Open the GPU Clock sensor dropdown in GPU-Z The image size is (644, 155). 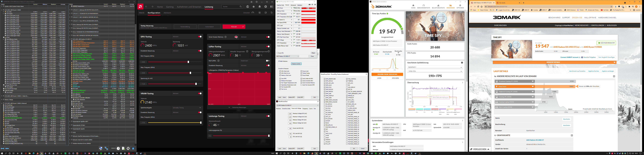click(291, 8)
